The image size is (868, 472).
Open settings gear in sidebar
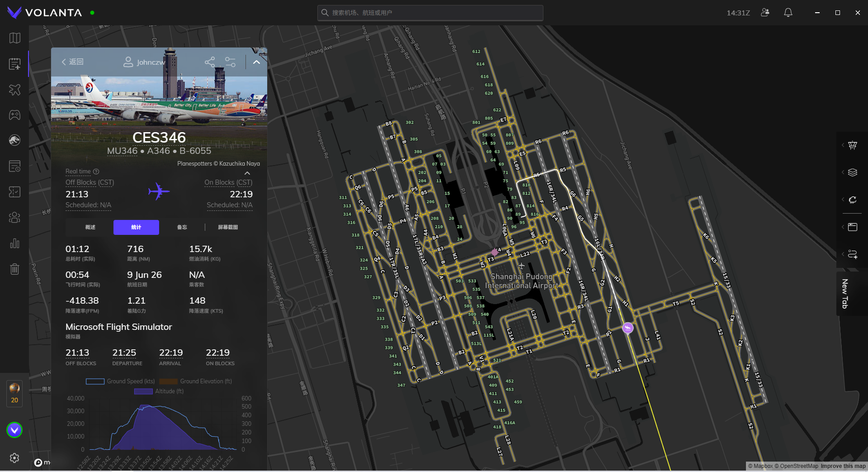click(x=14, y=458)
